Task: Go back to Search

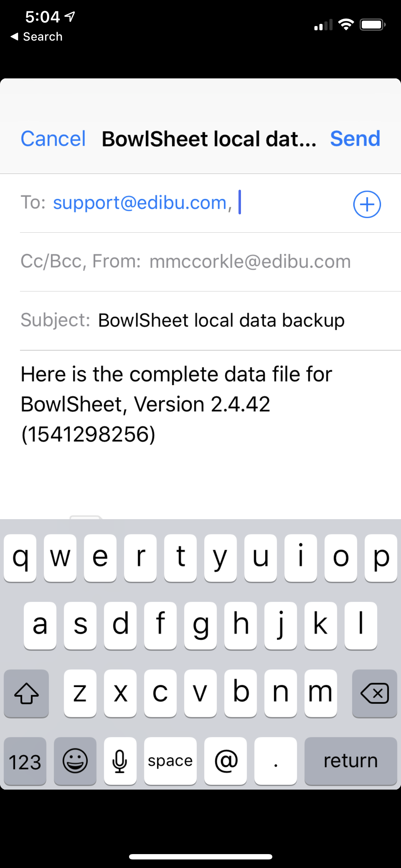Action: click(37, 36)
